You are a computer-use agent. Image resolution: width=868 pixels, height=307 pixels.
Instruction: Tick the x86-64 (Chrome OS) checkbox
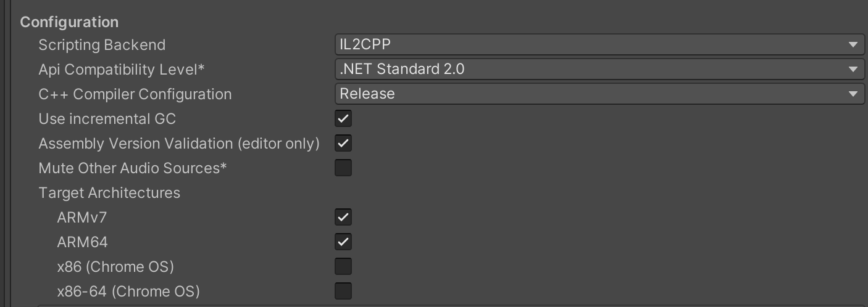click(343, 290)
